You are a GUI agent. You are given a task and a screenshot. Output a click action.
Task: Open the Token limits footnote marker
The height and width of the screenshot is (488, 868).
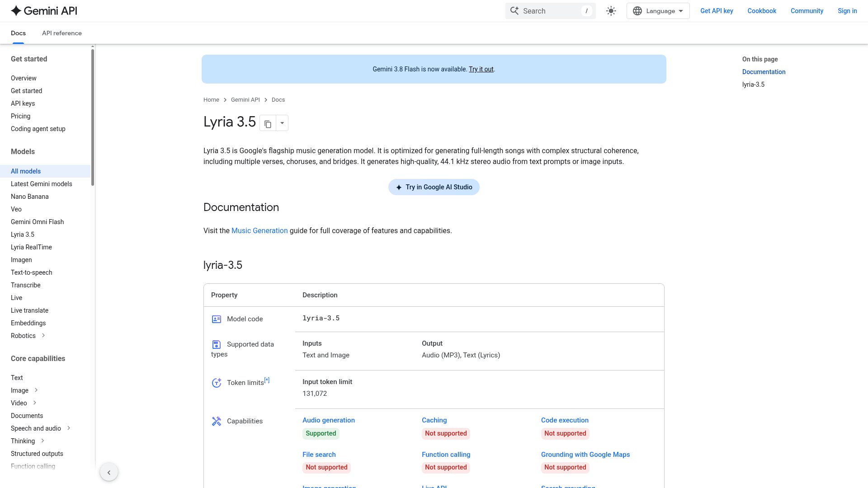click(x=267, y=380)
